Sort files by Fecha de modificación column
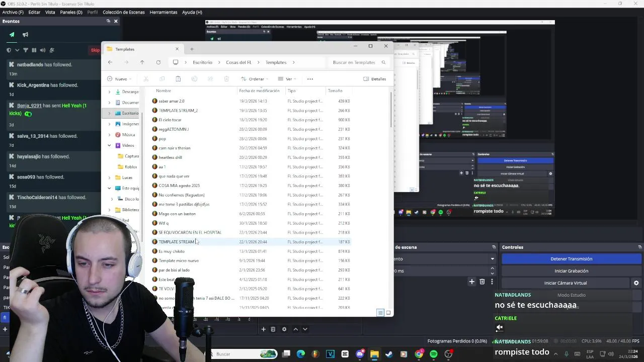Image resolution: width=644 pixels, height=362 pixels. pyautogui.click(x=259, y=91)
